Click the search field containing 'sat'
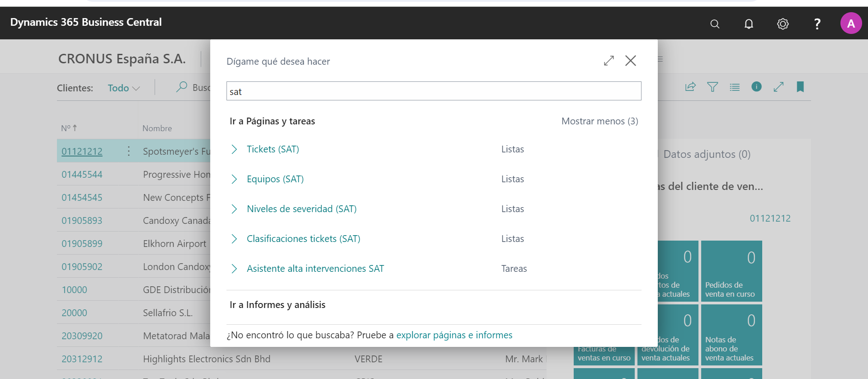Viewport: 868px width, 379px height. pos(434,91)
